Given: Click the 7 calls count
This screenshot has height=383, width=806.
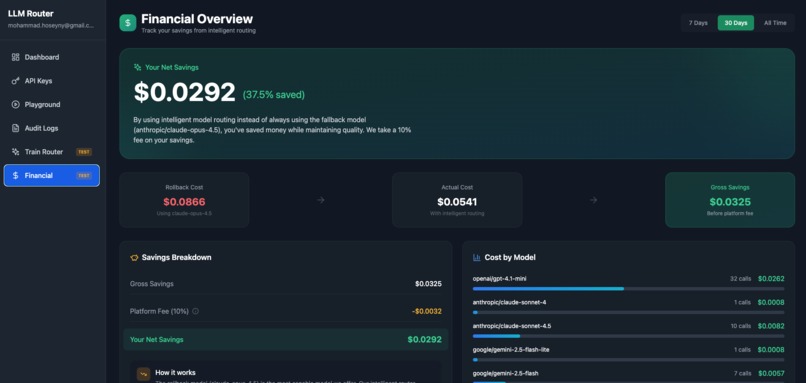Looking at the screenshot, I should coord(742,373).
